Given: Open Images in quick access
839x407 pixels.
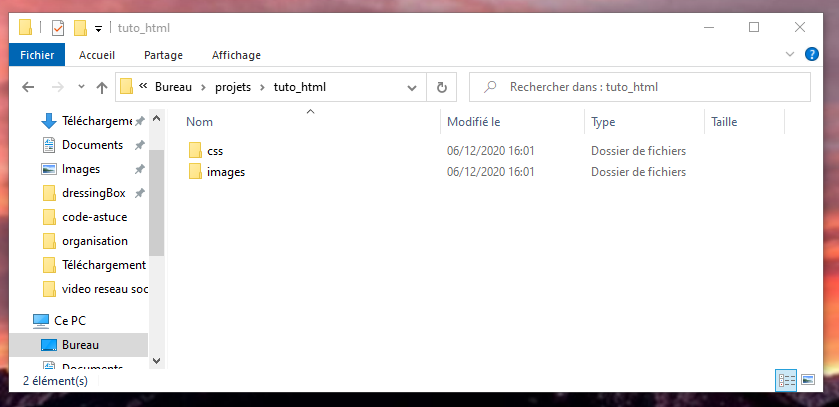Looking at the screenshot, I should point(81,169).
